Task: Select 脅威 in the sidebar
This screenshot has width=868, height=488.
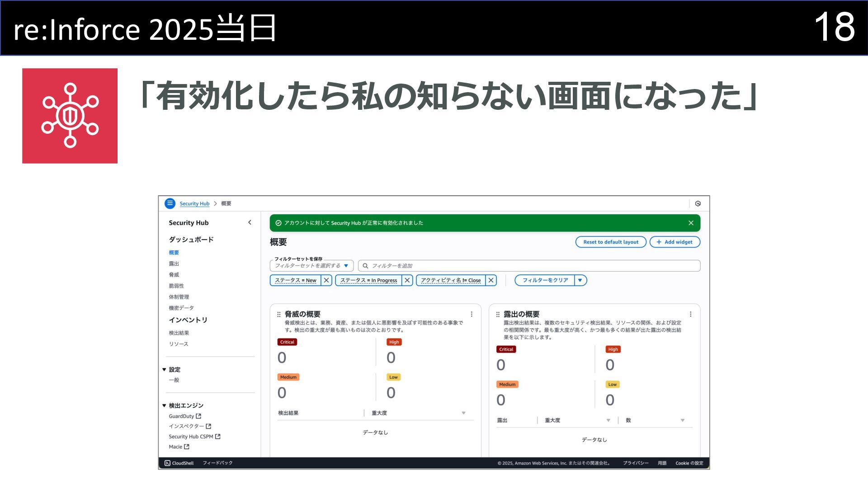Action: click(x=174, y=275)
